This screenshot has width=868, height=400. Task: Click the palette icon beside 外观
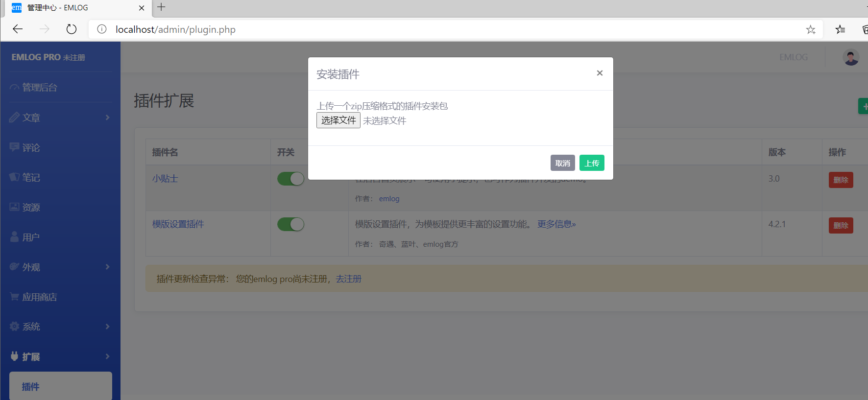[14, 266]
